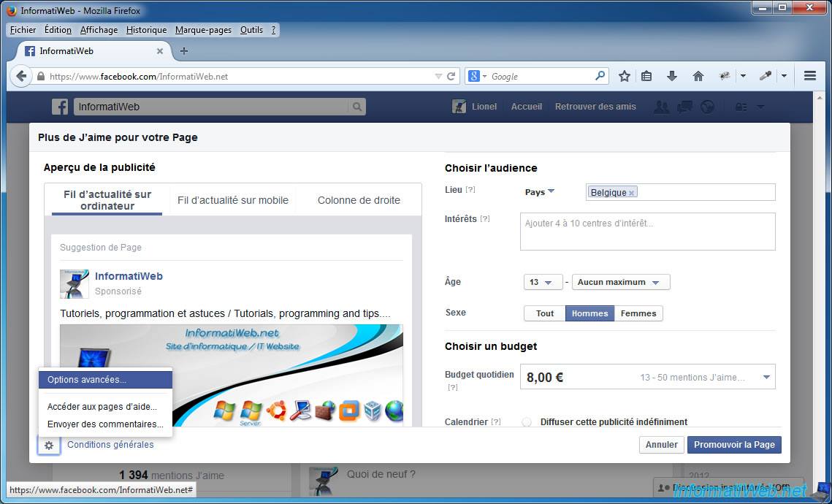Click into the Intérêts input field

point(647,232)
